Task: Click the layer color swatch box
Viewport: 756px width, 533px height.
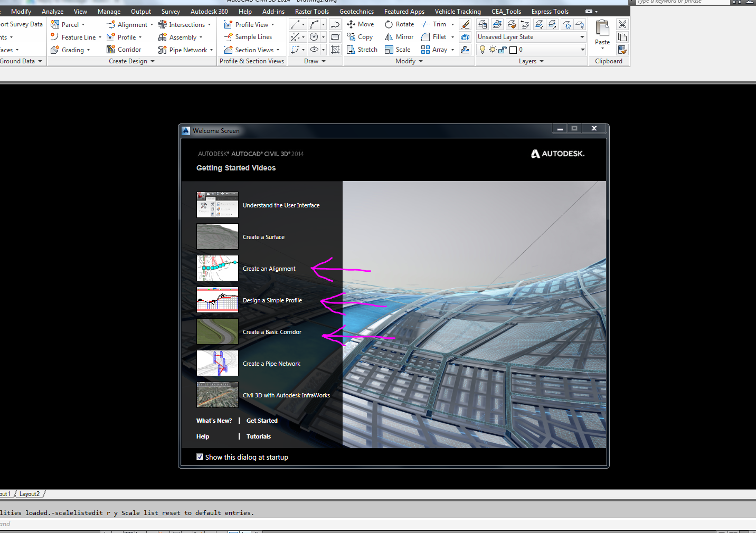Action: point(513,50)
